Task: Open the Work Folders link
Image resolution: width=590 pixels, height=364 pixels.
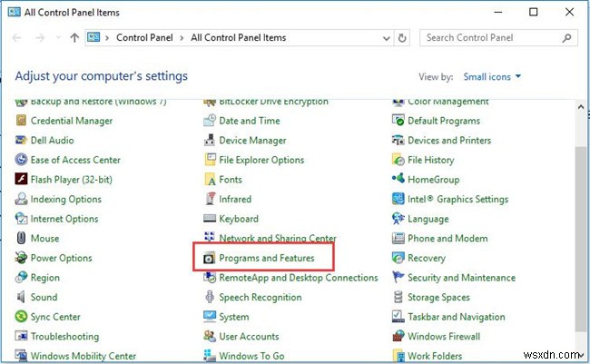Action: 435,356
